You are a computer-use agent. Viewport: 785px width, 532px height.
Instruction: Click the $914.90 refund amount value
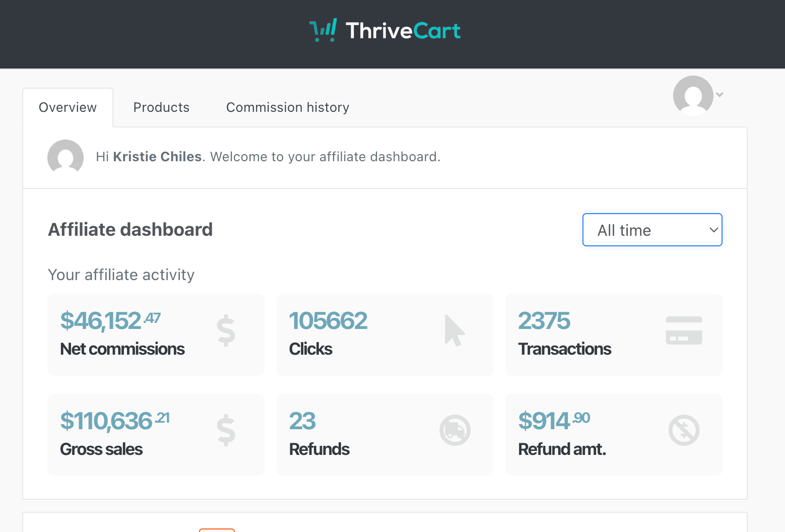[x=553, y=421]
